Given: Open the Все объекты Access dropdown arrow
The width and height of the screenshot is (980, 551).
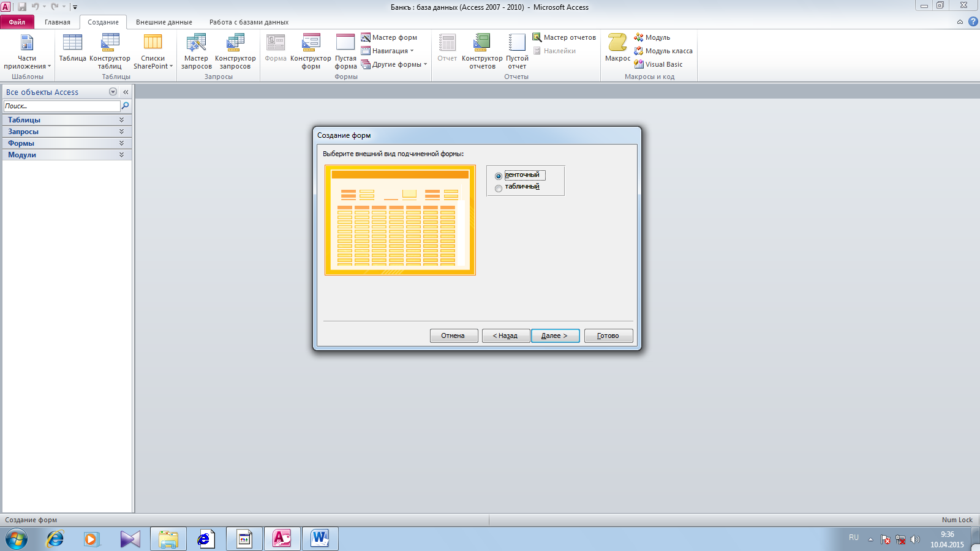Looking at the screenshot, I should tap(113, 92).
